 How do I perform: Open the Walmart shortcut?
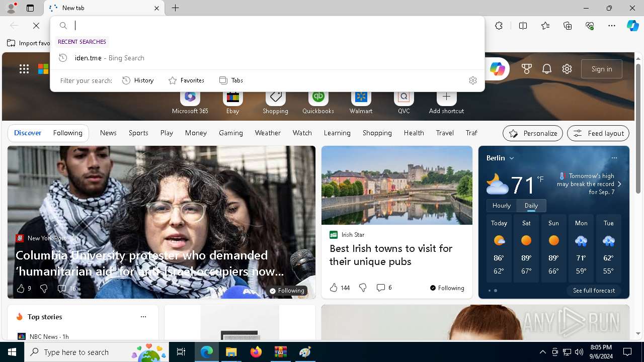pos(361,103)
